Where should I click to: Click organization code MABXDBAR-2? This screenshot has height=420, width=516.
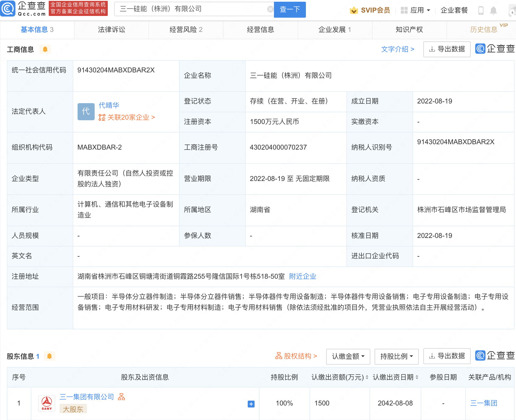99,147
